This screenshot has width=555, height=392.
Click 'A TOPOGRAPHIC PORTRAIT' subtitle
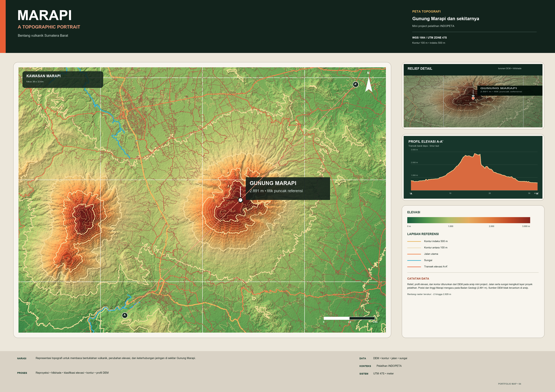coord(49,27)
